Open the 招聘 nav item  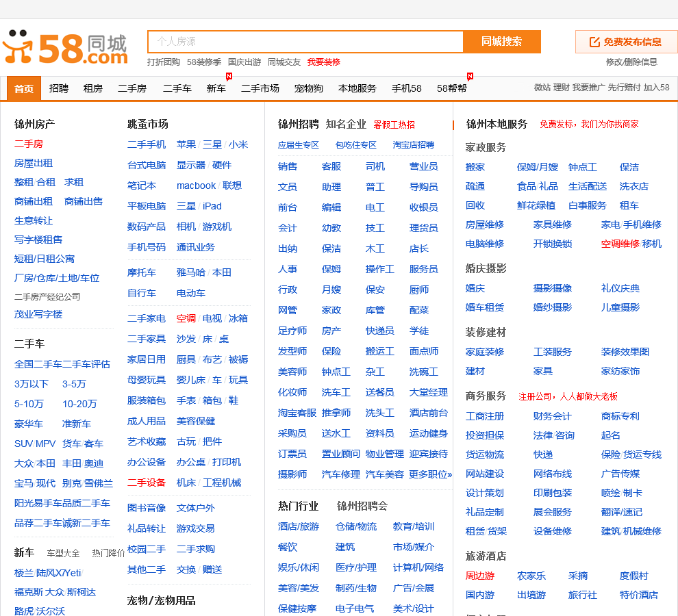(x=59, y=88)
